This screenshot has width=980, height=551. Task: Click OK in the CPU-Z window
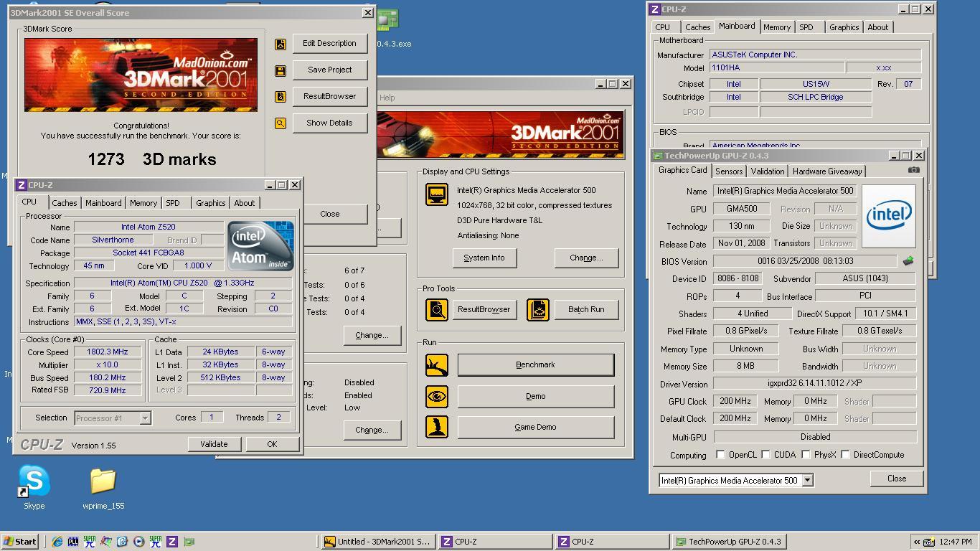pyautogui.click(x=272, y=445)
